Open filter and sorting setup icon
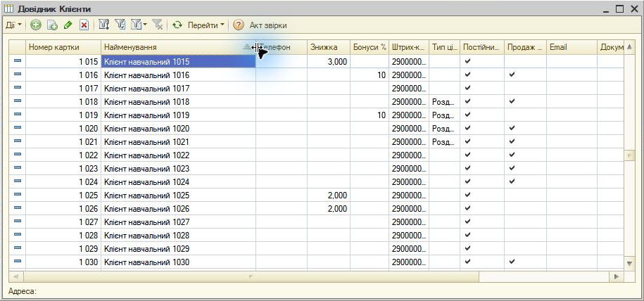The image size is (644, 301). 104,25
